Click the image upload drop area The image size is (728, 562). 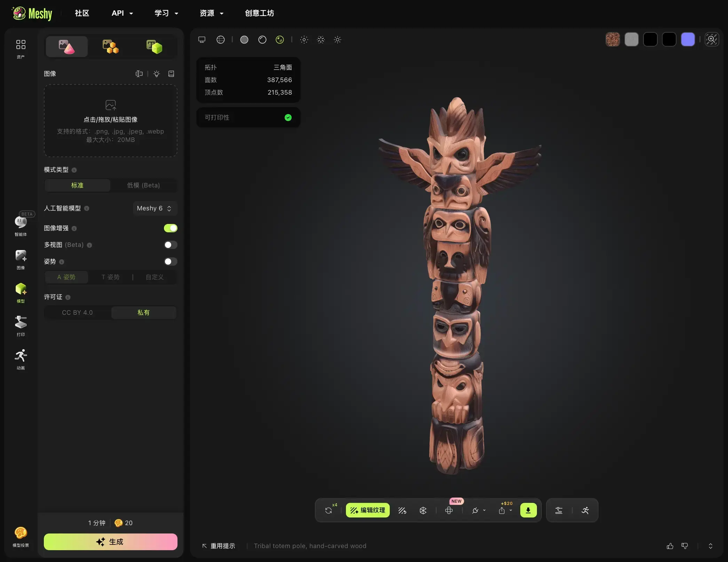(x=111, y=121)
